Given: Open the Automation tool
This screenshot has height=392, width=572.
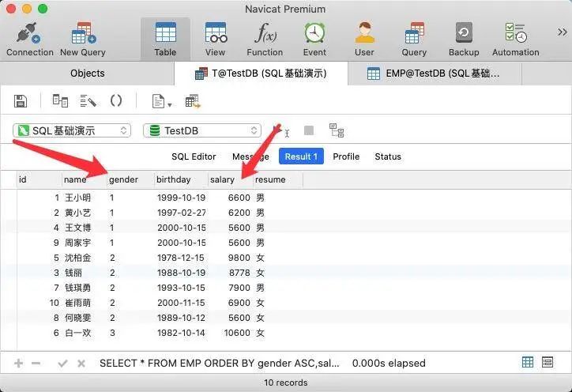Looking at the screenshot, I should [515, 36].
